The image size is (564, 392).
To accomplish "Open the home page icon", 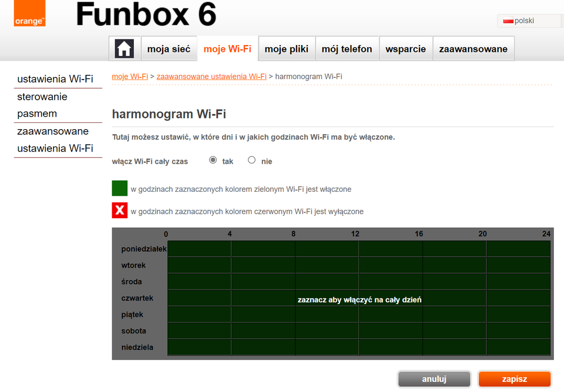I will (124, 49).
